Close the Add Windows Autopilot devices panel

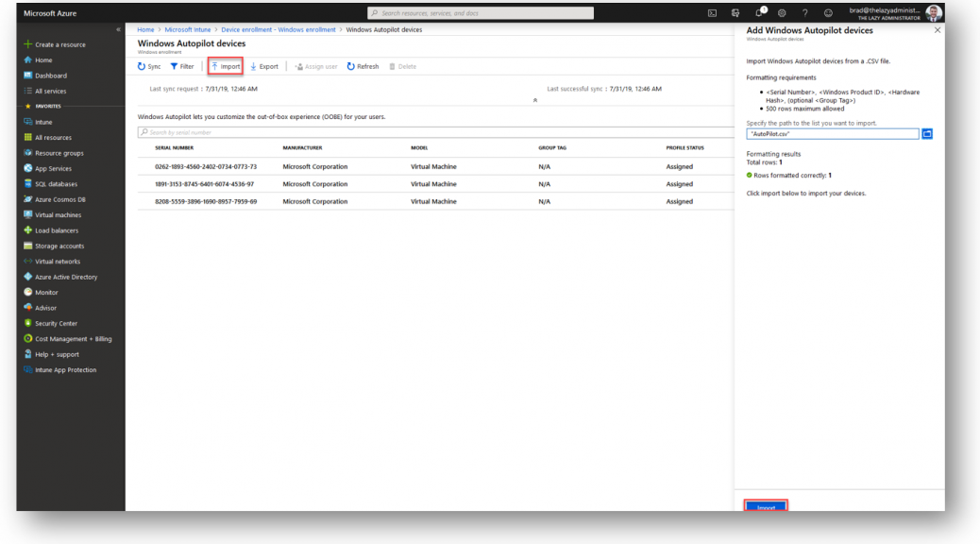937,30
